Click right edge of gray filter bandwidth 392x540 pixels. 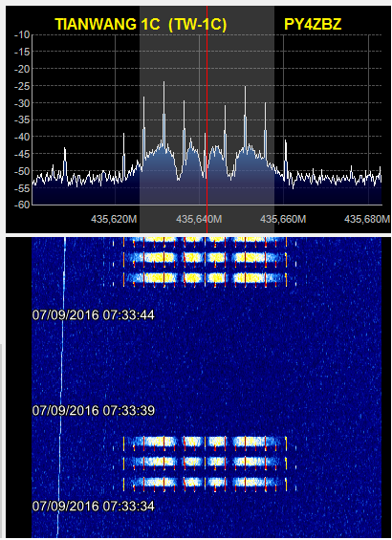pos(274,119)
